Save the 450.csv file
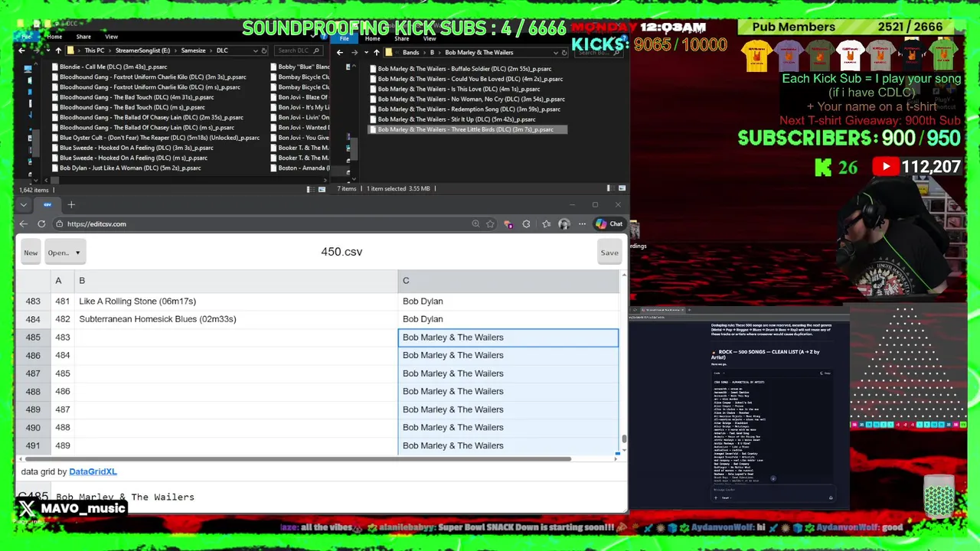 click(x=609, y=253)
